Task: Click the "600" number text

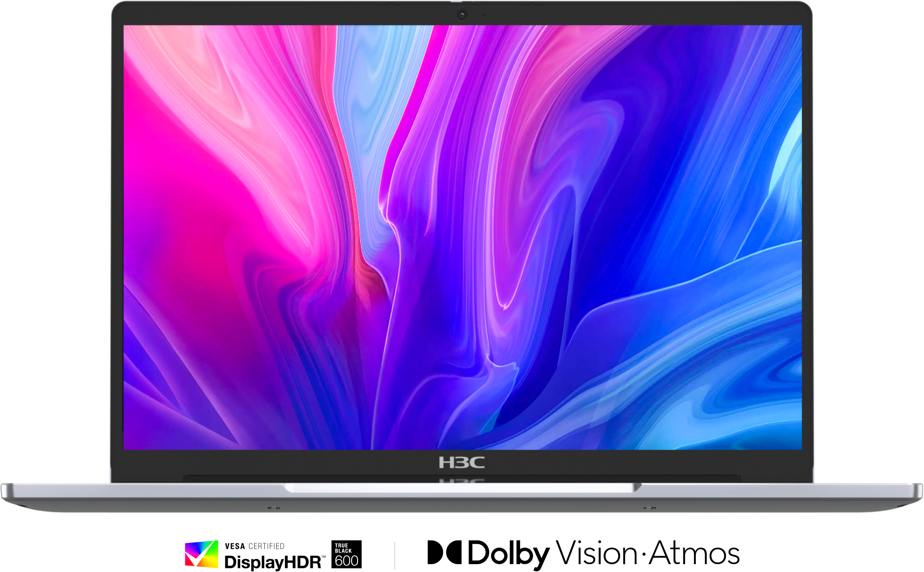Action: (x=346, y=561)
